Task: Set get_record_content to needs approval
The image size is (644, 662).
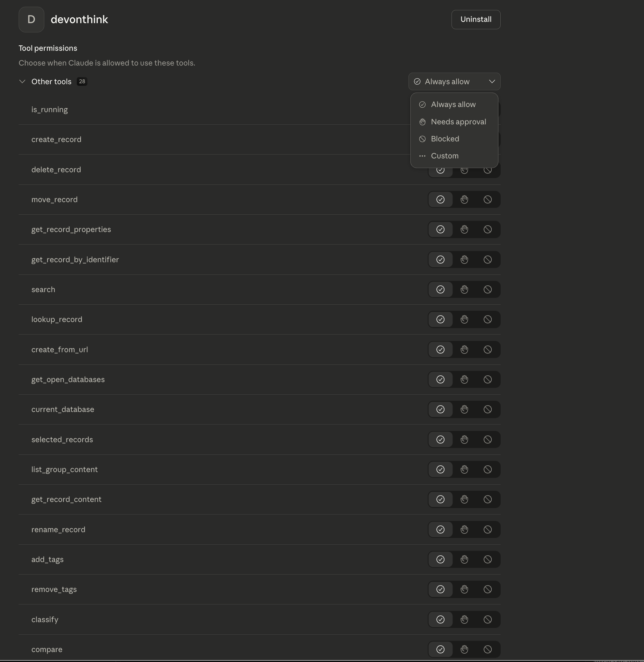Action: pyautogui.click(x=464, y=499)
